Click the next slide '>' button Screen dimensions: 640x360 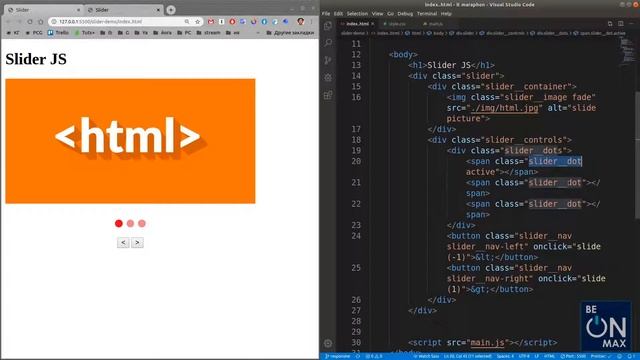point(137,242)
